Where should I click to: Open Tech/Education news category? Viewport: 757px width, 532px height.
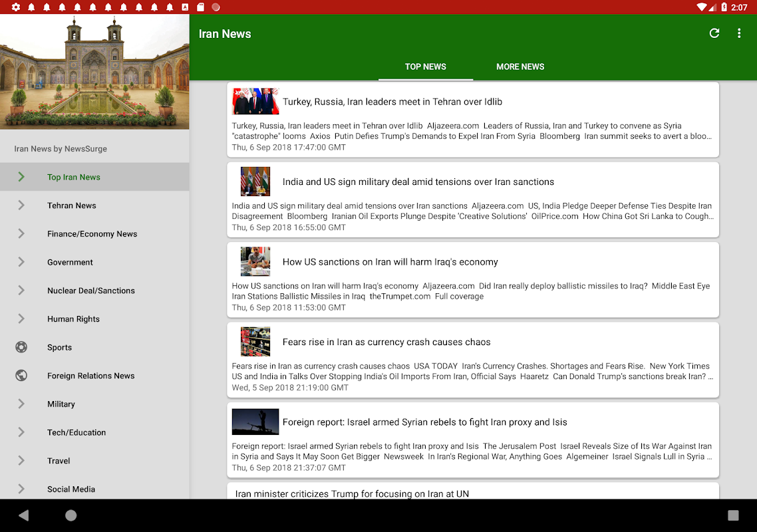94,432
